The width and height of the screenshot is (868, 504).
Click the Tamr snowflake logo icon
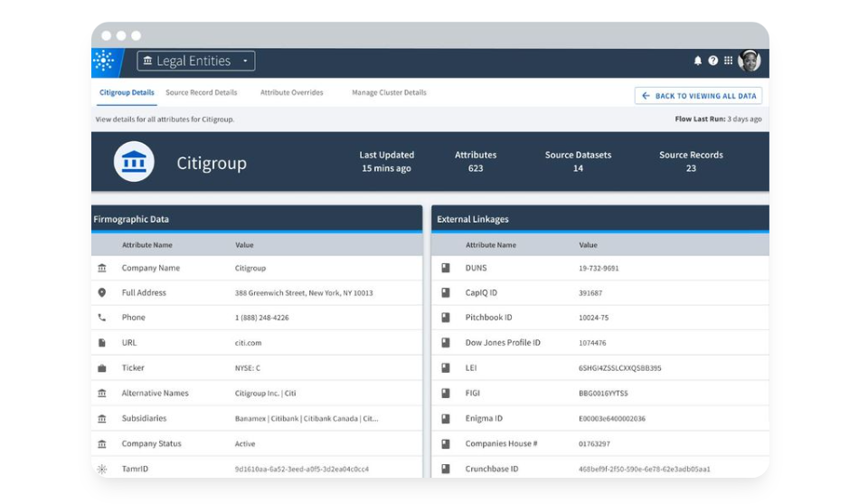click(x=103, y=61)
